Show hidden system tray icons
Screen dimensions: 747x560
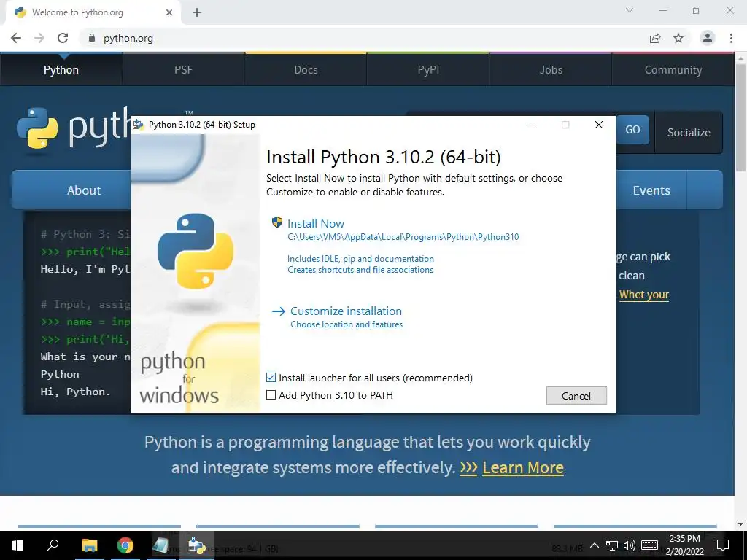pyautogui.click(x=595, y=545)
